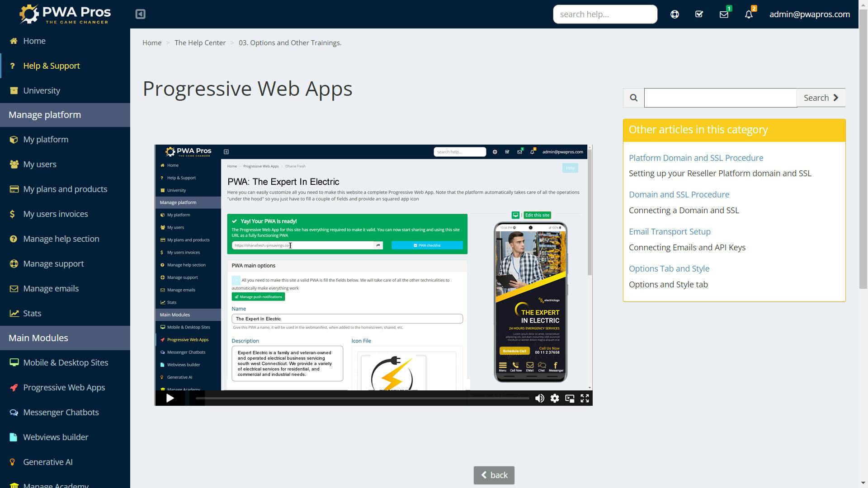
Task: Click the Search button with chevron
Action: click(821, 98)
